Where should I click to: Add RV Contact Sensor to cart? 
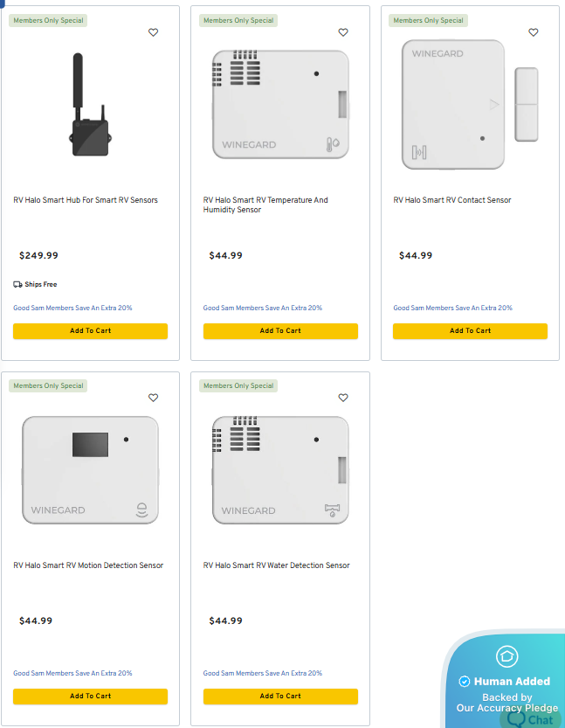[x=471, y=331]
